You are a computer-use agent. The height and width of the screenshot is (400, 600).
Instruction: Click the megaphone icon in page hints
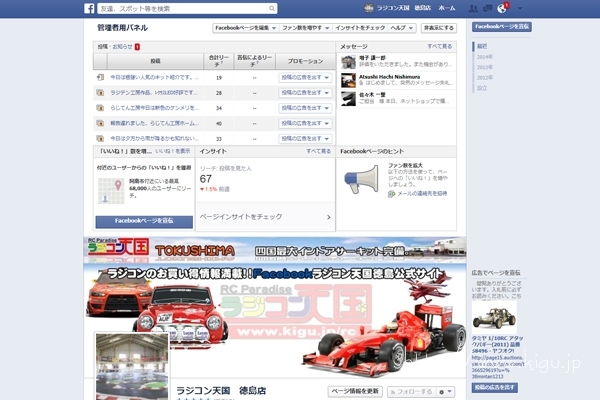click(x=358, y=179)
